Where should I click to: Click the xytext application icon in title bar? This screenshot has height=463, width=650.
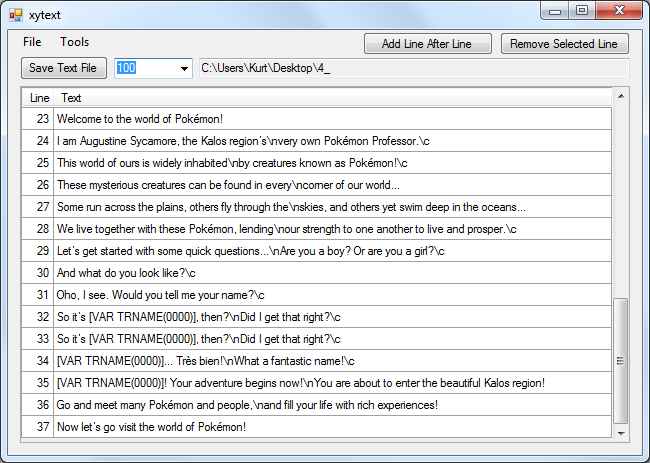pyautogui.click(x=16, y=15)
